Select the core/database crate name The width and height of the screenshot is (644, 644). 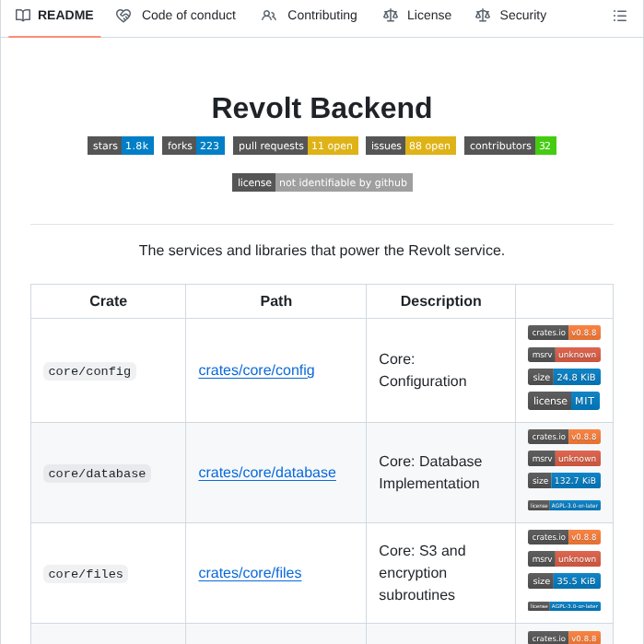click(x=97, y=474)
